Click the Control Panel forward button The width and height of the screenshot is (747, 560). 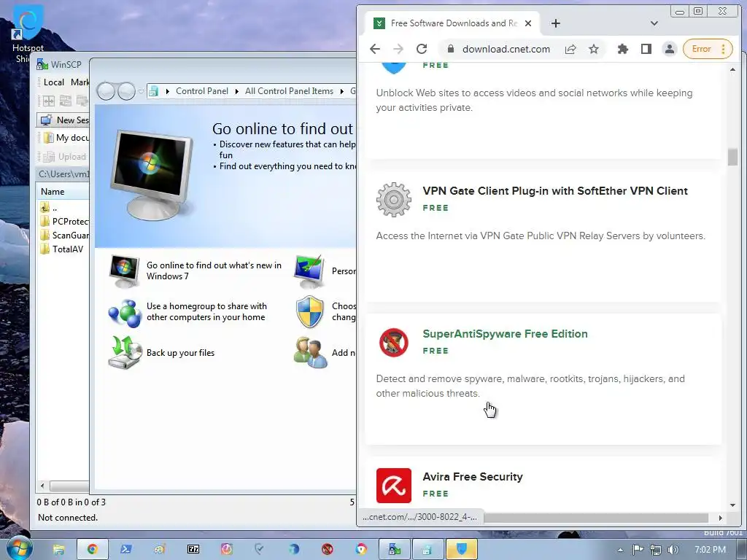click(126, 91)
